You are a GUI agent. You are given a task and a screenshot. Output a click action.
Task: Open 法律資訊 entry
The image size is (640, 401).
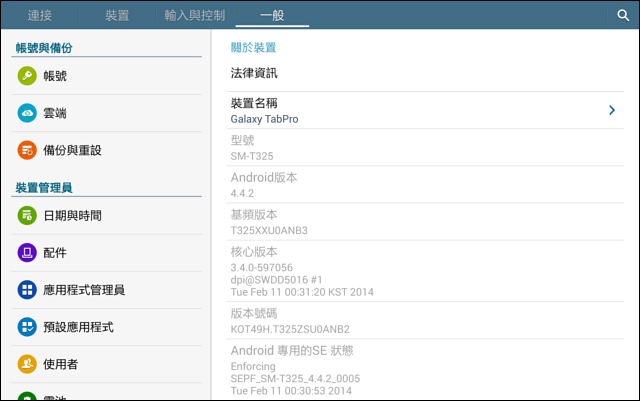coord(425,73)
